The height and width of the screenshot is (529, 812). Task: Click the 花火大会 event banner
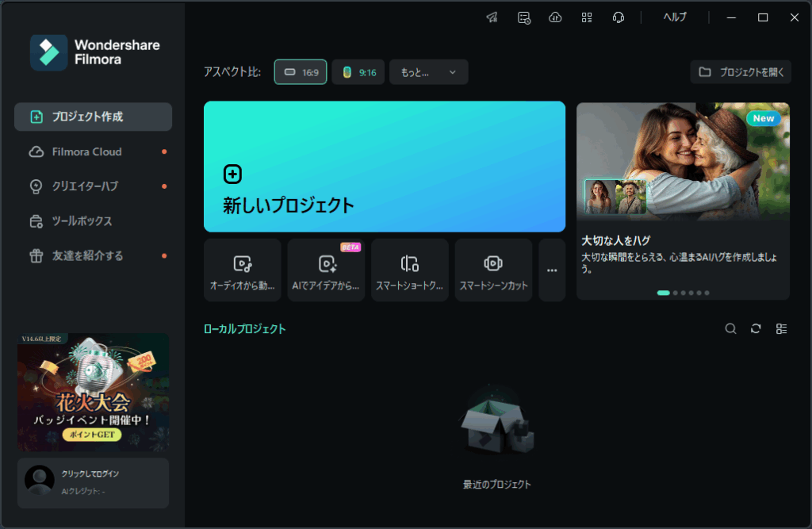[93, 392]
